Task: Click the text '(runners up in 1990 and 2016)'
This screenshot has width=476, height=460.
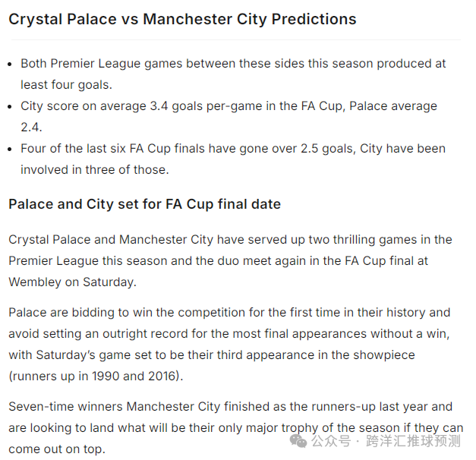Action: point(95,376)
